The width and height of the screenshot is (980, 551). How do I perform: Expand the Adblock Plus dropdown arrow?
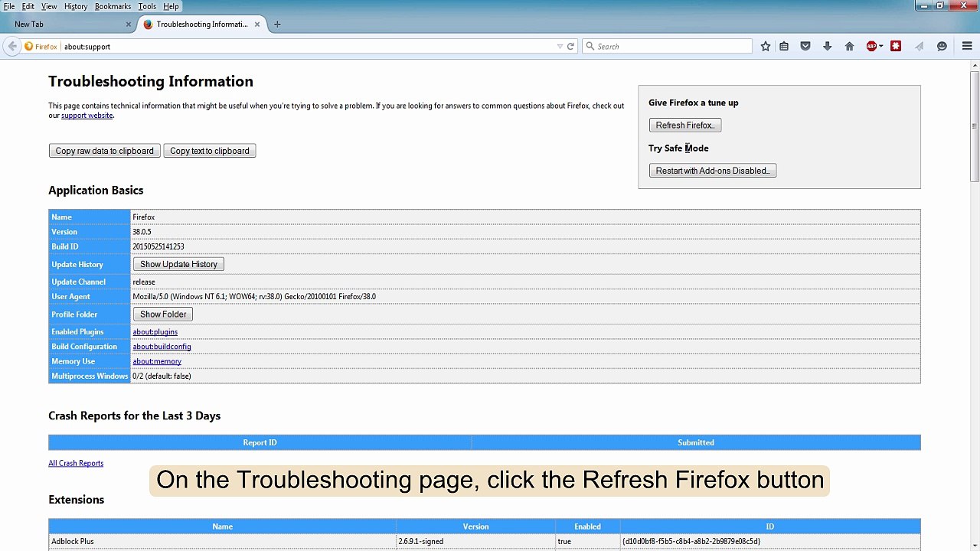pyautogui.click(x=881, y=47)
